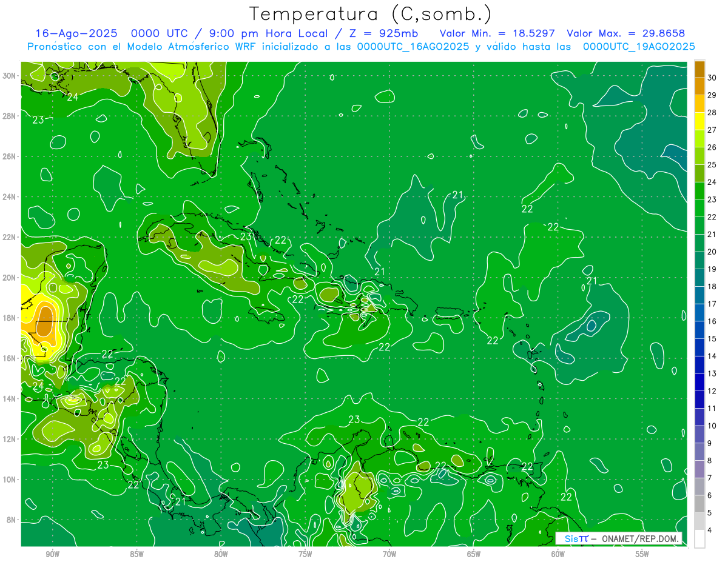Click the 18N latitude axis label

click(x=9, y=318)
